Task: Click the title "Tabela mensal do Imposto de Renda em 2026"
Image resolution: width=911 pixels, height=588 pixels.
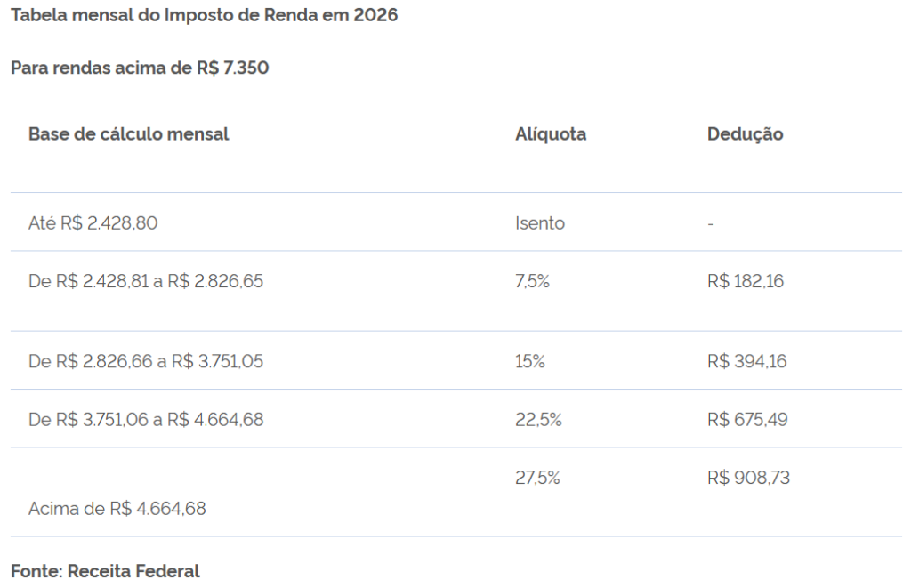Action: pyautogui.click(x=204, y=17)
